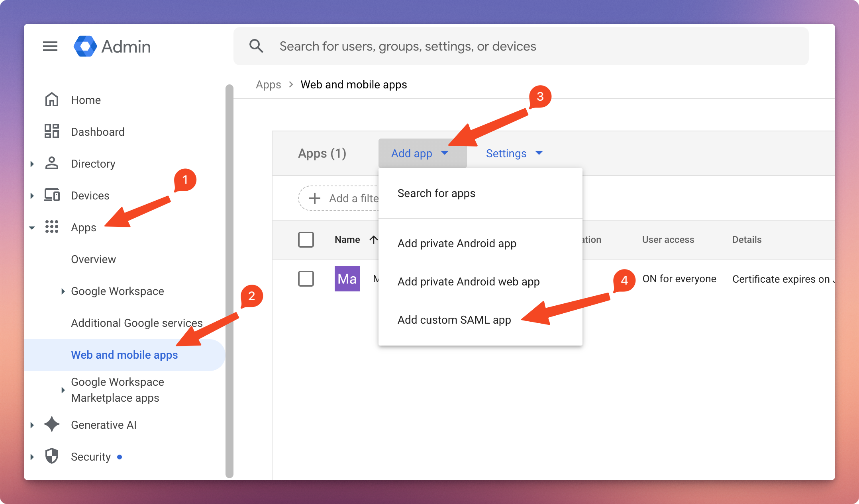
Task: Check the Ma app row checkbox
Action: (306, 279)
